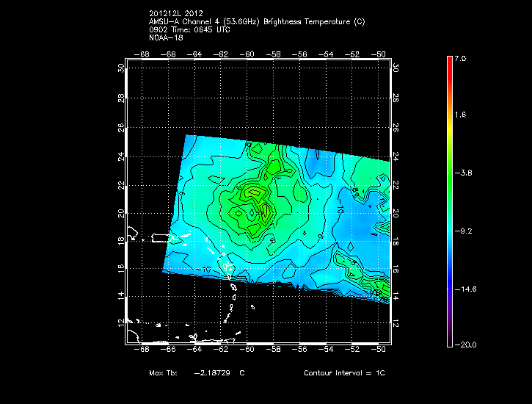Click the -68 longitude label on top axis

[x=142, y=54]
